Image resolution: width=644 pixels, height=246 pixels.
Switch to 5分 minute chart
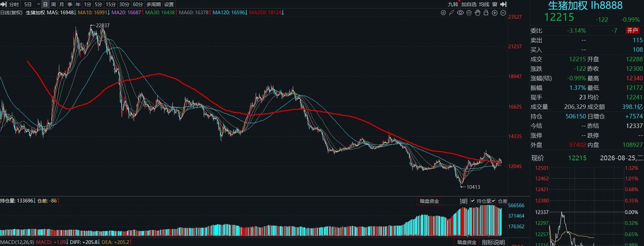point(99,4)
